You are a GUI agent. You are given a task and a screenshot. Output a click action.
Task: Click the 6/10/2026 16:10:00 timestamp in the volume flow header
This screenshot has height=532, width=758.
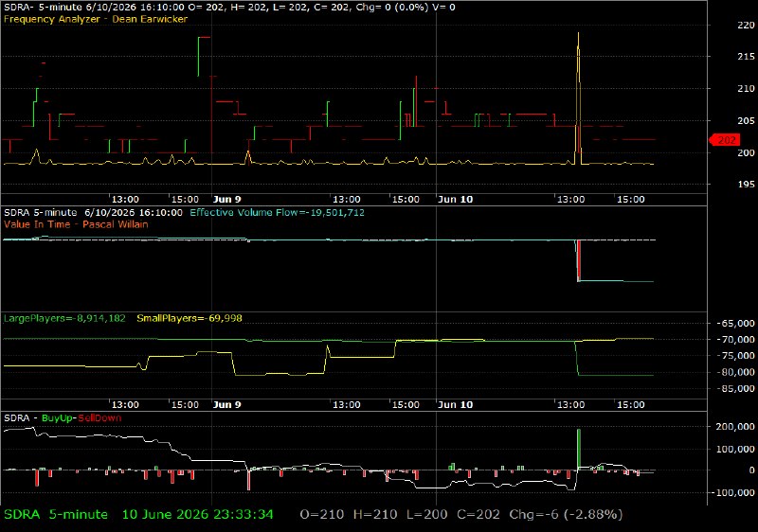coord(134,213)
